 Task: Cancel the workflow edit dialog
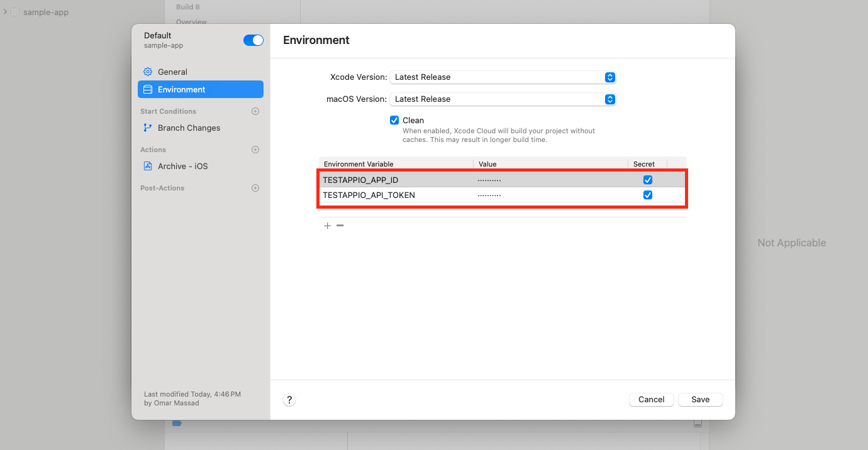pos(651,400)
